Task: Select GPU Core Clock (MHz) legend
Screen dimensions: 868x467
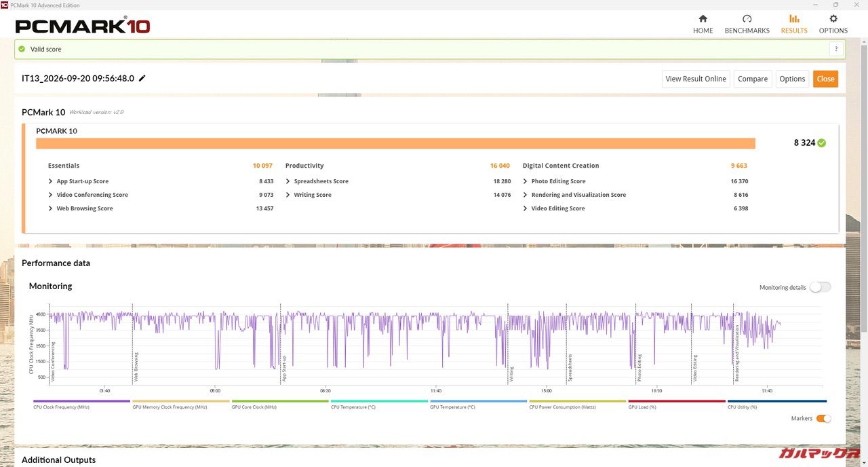Action: [x=280, y=404]
